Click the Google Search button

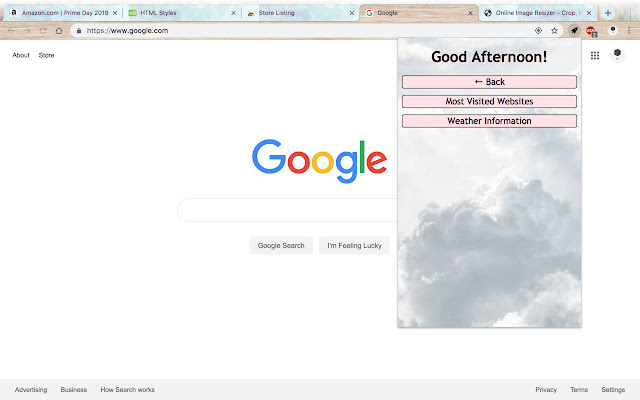(x=281, y=245)
